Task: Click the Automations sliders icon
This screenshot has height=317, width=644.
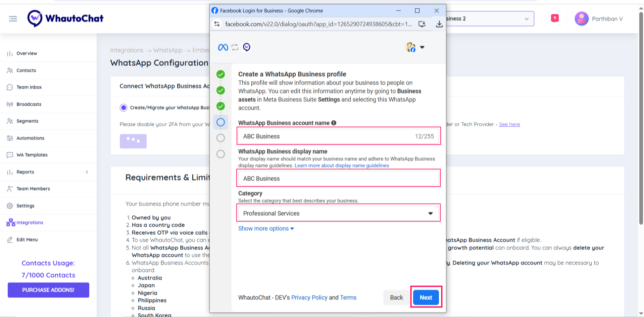Action: point(10,138)
